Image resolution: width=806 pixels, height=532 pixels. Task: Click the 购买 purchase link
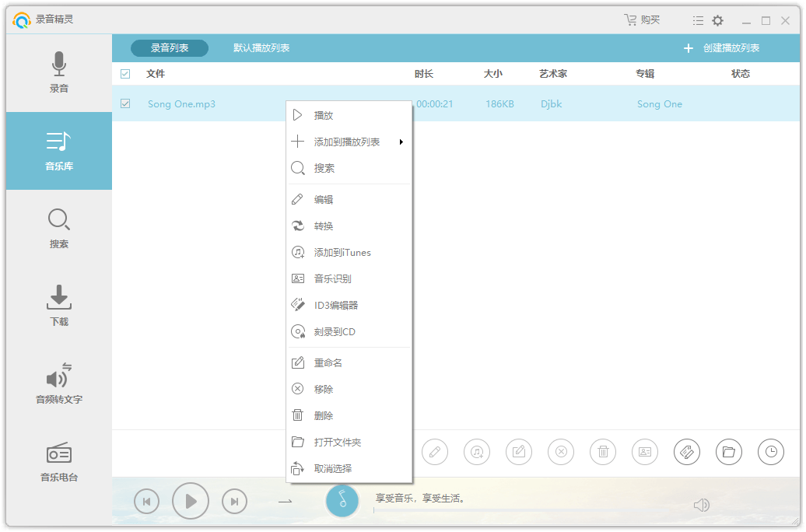pos(643,20)
